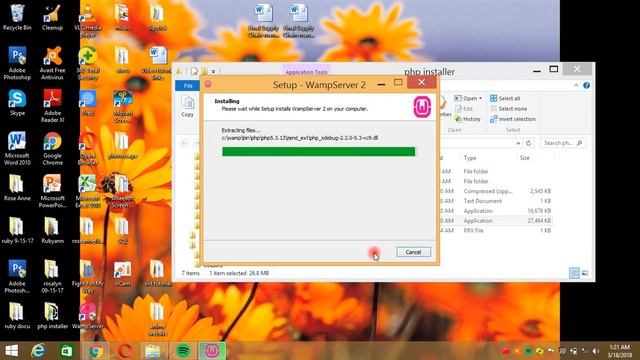Open VLC media player desktop shortcut
This screenshot has height=360, width=640.
tap(88, 21)
